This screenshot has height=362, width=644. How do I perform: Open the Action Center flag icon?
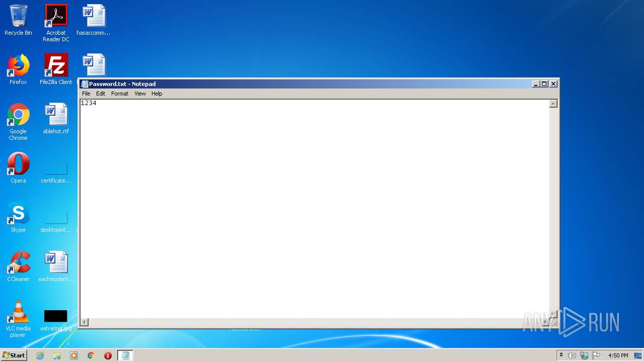[596, 355]
